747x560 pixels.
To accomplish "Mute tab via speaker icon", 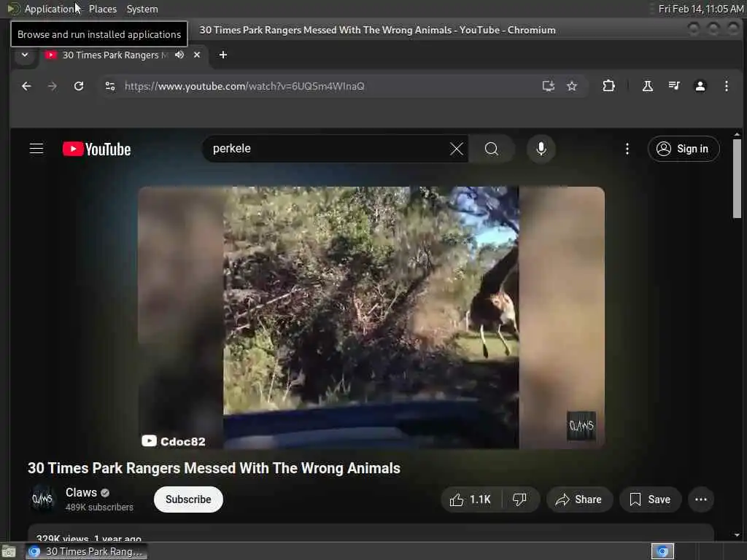I will point(179,55).
